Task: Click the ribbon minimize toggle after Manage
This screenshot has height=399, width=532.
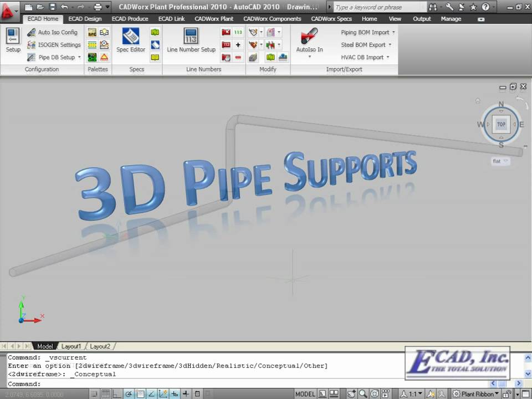Action: 481,19
